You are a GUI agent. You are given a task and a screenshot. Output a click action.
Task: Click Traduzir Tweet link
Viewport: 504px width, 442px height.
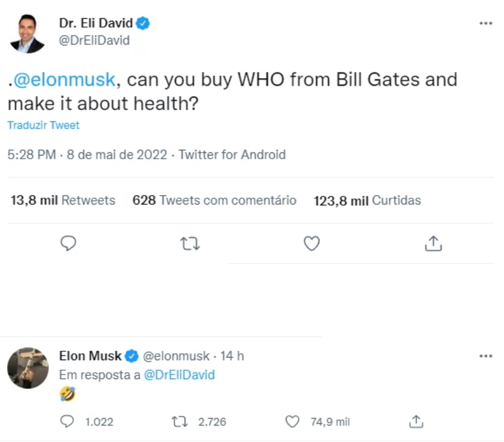point(43,125)
